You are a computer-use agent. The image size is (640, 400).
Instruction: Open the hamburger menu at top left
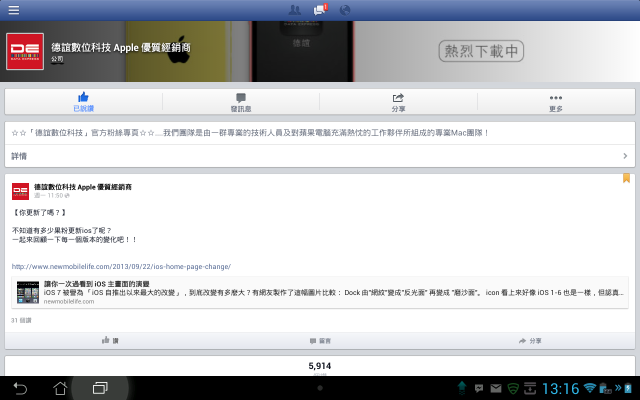(x=13, y=10)
